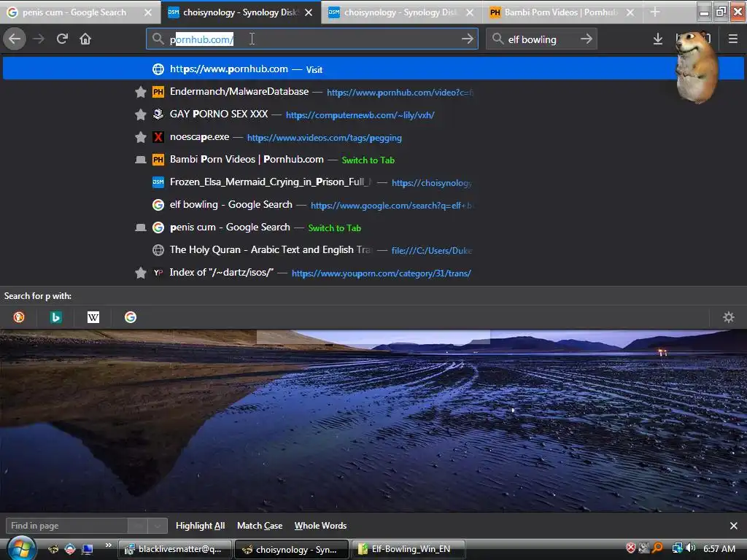Open choisynology - Syn... taskbar button
The width and height of the screenshot is (747, 560).
coord(292,549)
